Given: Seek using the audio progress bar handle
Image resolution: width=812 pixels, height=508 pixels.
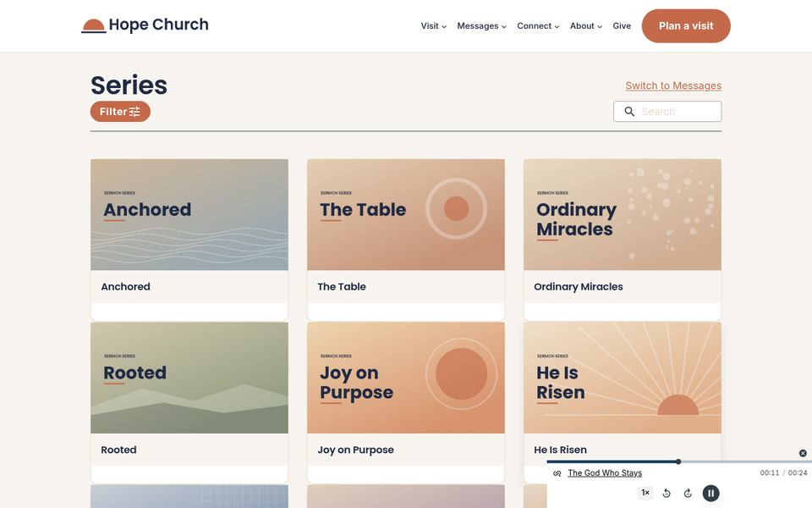Looking at the screenshot, I should (678, 461).
